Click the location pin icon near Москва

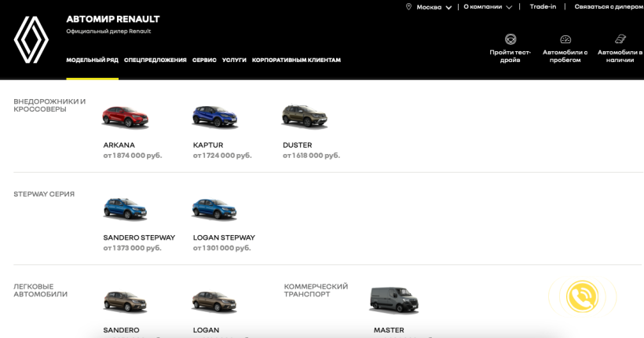click(408, 6)
